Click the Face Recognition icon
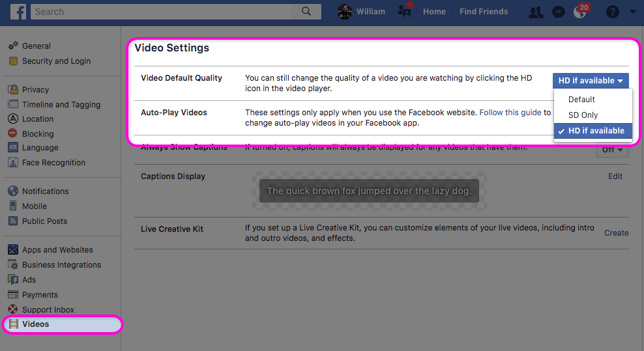The height and width of the screenshot is (351, 644). point(13,162)
